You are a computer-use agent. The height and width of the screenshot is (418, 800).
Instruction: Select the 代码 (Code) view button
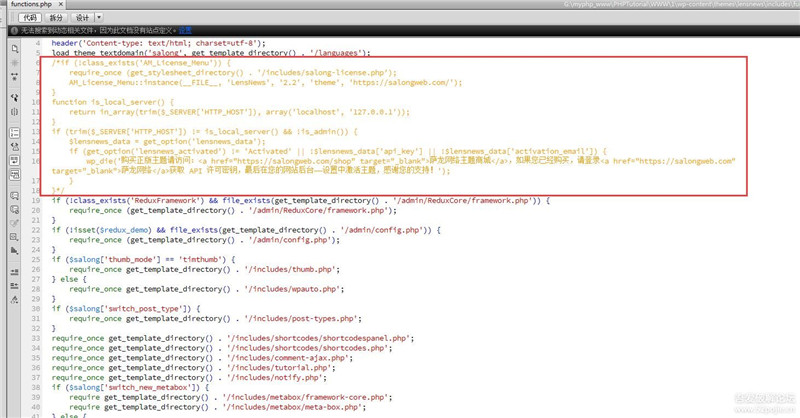[x=30, y=18]
